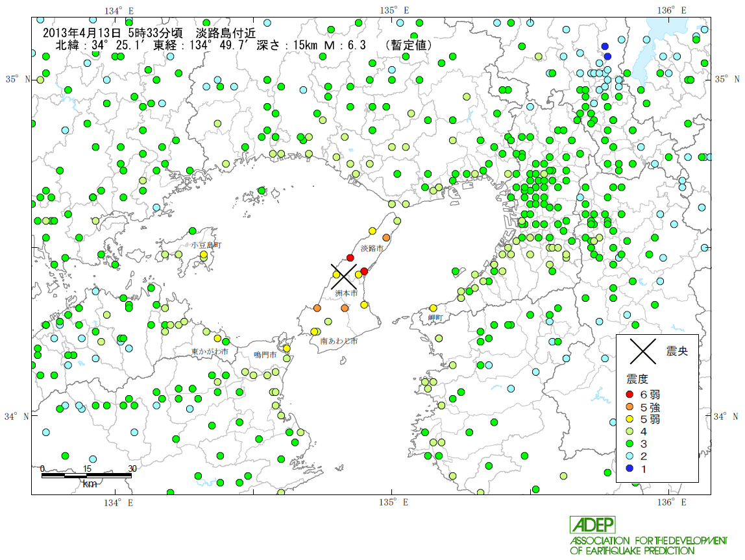The image size is (745, 560).
Task: Click the X epicenter symbol in the legend
Action: tap(643, 352)
